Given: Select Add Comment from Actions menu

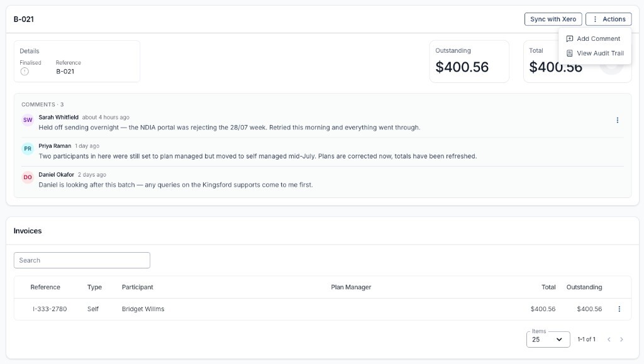Looking at the screenshot, I should [594, 38].
